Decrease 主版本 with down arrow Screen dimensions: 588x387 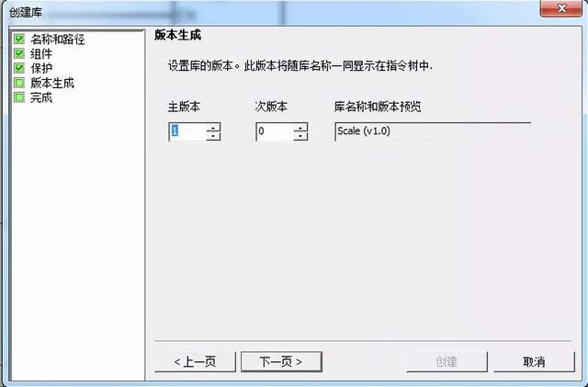point(213,136)
